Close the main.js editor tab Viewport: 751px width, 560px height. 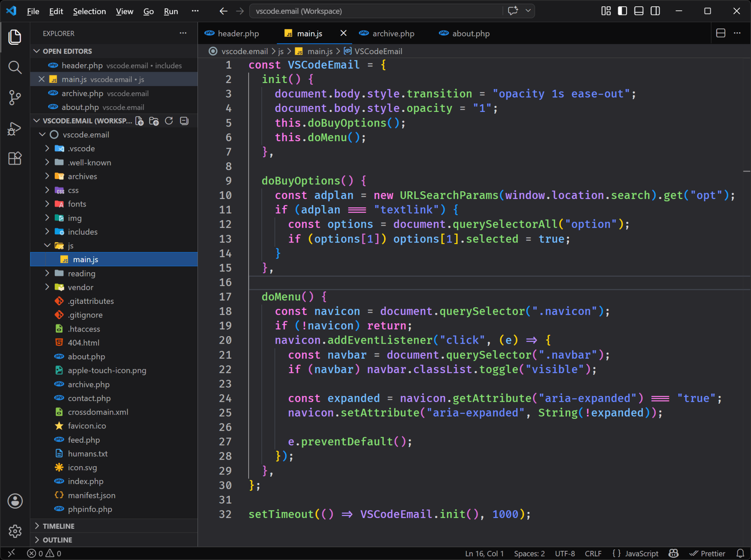click(343, 33)
